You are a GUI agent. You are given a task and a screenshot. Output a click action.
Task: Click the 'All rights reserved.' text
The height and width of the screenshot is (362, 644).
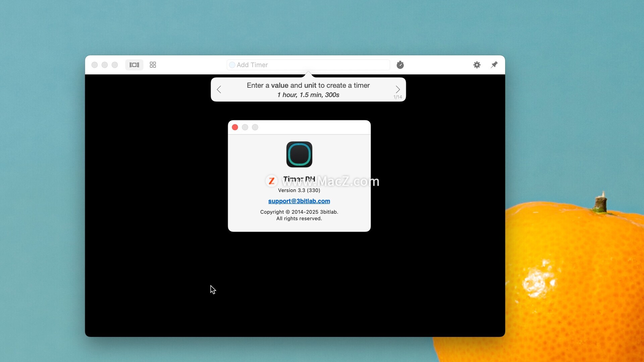point(299,219)
